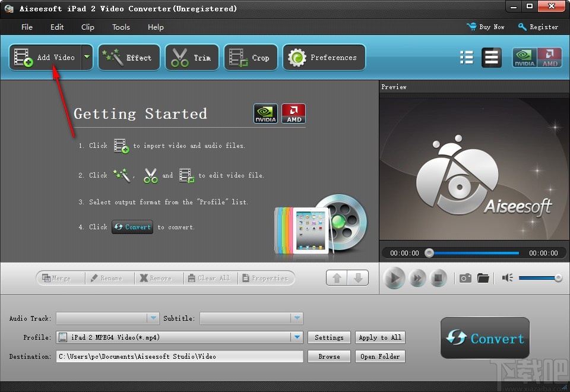Click the Add Video button
The width and height of the screenshot is (570, 392).
click(45, 58)
